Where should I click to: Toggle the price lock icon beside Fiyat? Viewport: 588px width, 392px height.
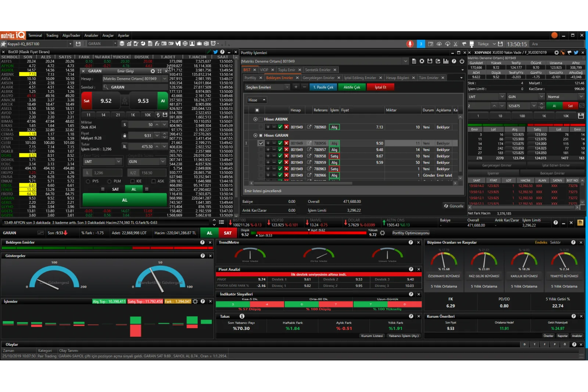[x=125, y=136]
